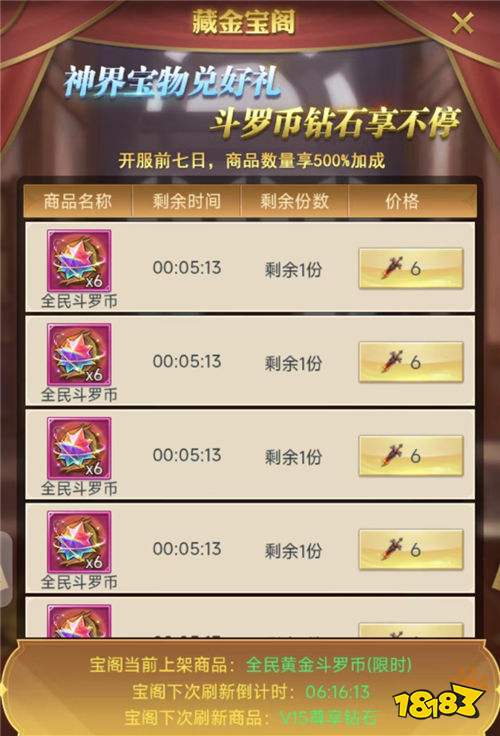This screenshot has height=736, width=500.
Task: Buy fourth row item for 6
Action: click(x=411, y=550)
